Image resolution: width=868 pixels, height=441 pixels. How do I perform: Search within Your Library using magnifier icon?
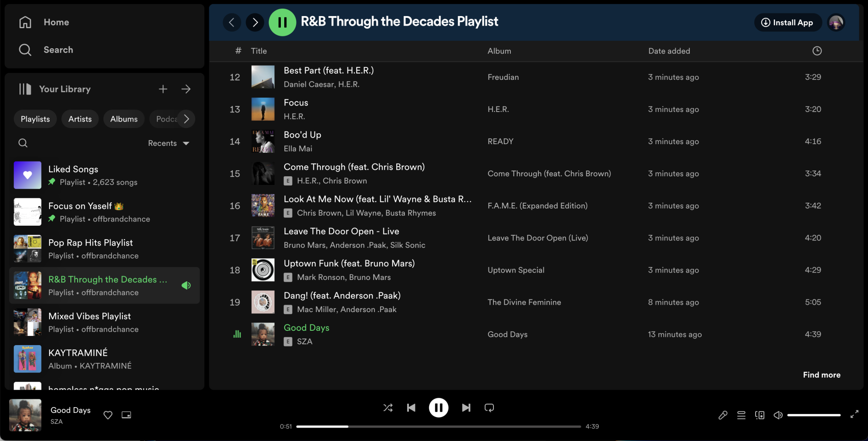tap(23, 143)
